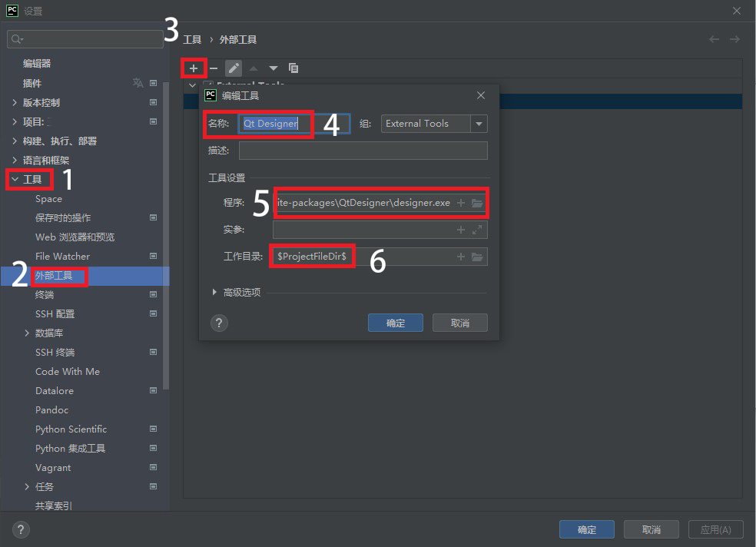The height and width of the screenshot is (547, 756).
Task: Expand the 高级选项 section
Action: click(x=214, y=292)
